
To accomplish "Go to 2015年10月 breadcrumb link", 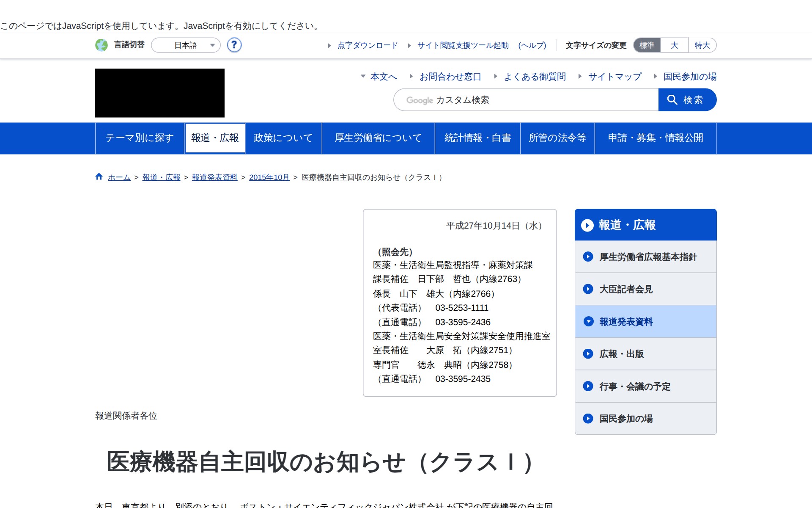I will coord(268,178).
